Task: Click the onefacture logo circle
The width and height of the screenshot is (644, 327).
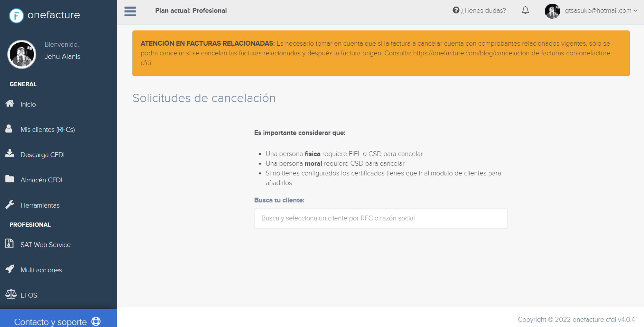Action: [x=16, y=15]
